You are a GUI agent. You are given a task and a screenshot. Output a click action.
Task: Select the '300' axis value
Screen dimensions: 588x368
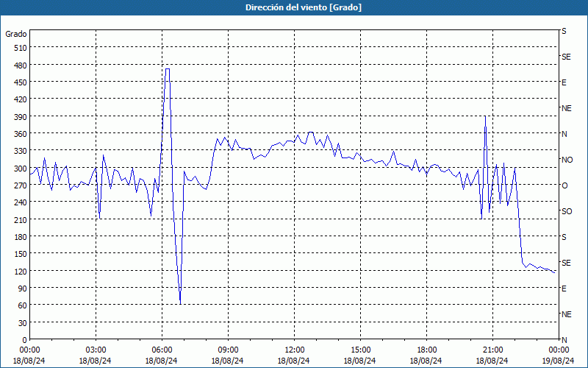21,169
